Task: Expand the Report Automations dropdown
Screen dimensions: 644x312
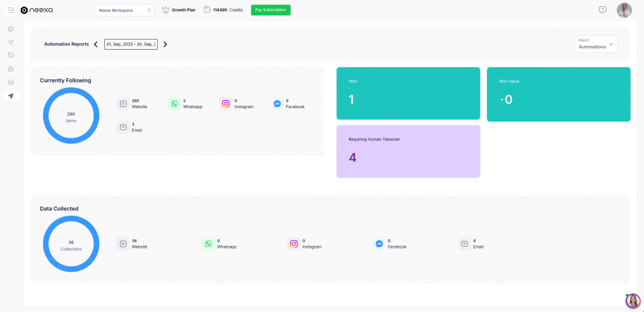Action: pos(596,44)
